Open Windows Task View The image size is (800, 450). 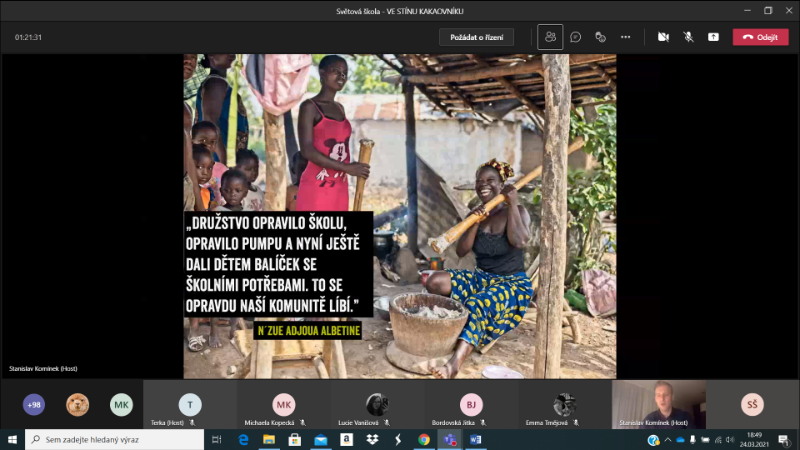click(x=216, y=439)
